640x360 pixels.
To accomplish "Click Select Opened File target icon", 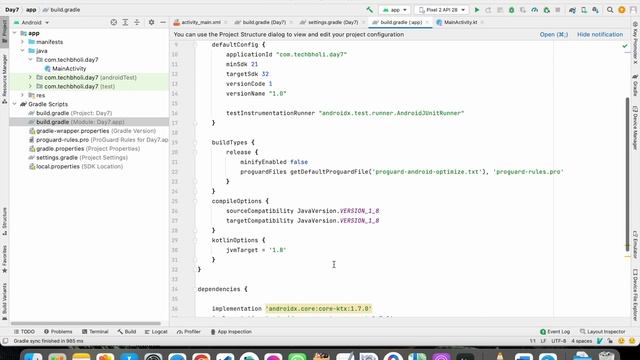I will click(x=113, y=22).
